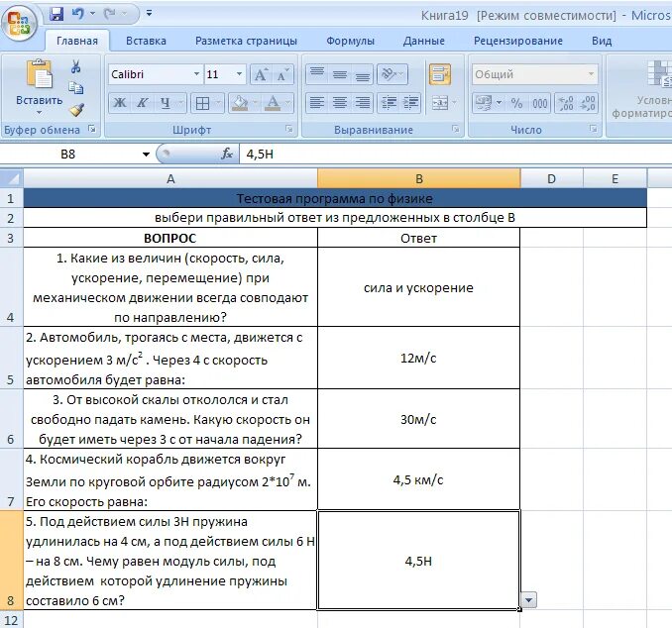672x628 pixels.
Task: Select column B header
Action: (x=419, y=178)
